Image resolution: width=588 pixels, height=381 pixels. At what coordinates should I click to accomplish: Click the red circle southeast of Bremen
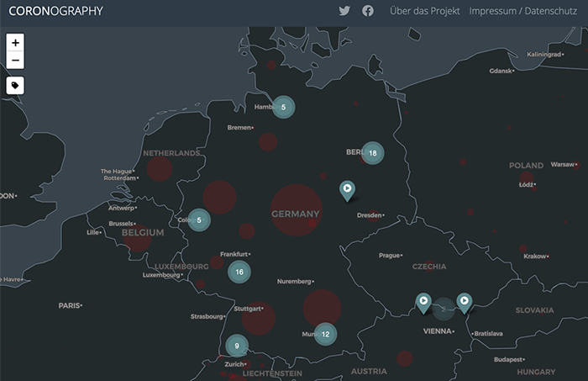point(268,142)
